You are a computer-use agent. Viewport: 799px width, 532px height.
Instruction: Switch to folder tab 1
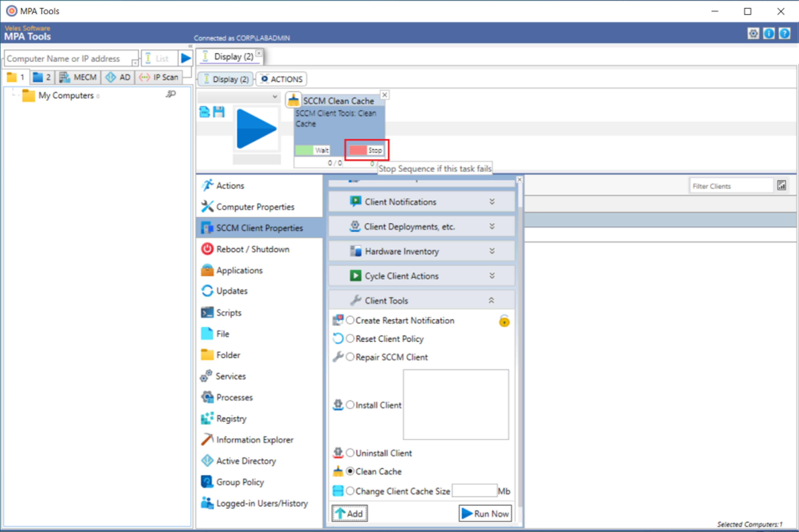point(16,77)
